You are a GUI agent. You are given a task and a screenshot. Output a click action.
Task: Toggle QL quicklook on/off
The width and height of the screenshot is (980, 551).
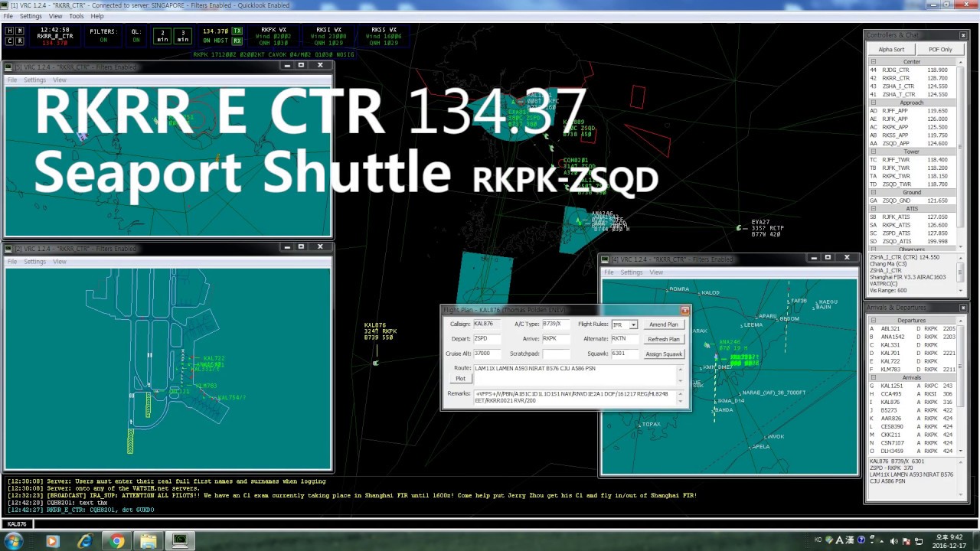(x=136, y=35)
